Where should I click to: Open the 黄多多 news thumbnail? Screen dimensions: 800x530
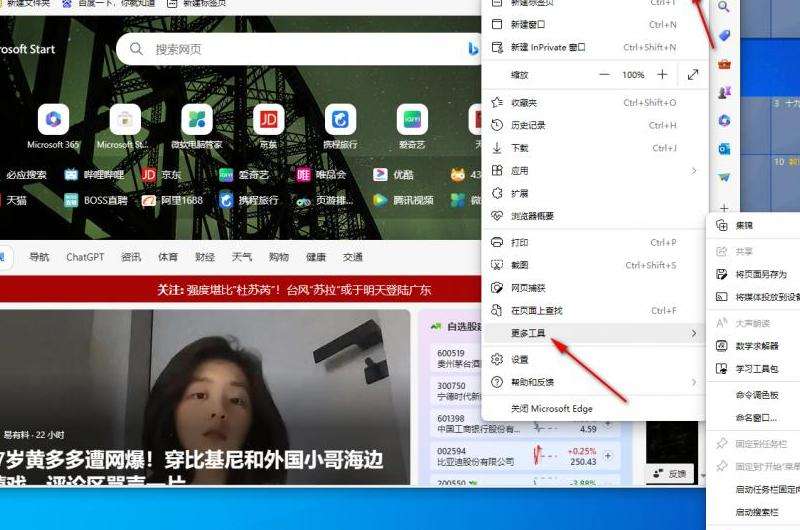pos(205,397)
